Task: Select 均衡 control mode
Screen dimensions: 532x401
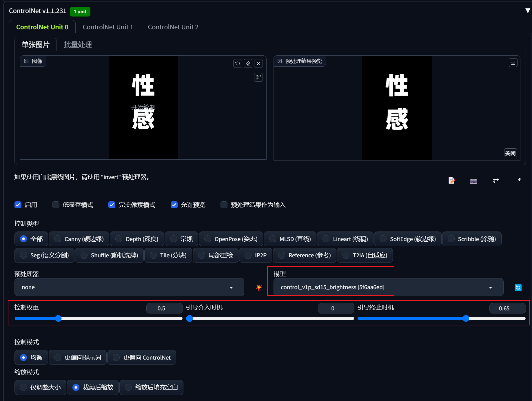Action: click(31, 358)
